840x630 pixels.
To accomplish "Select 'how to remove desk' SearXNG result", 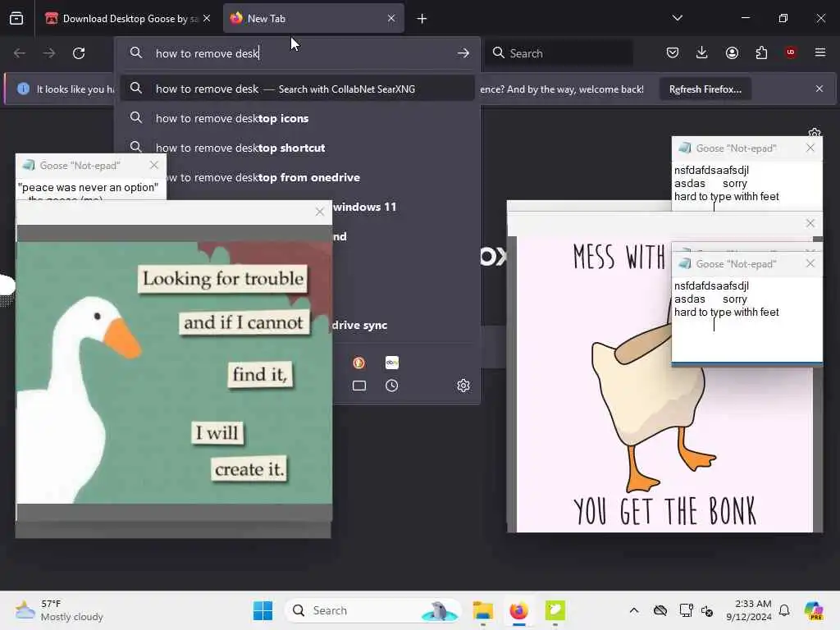I will point(297,89).
